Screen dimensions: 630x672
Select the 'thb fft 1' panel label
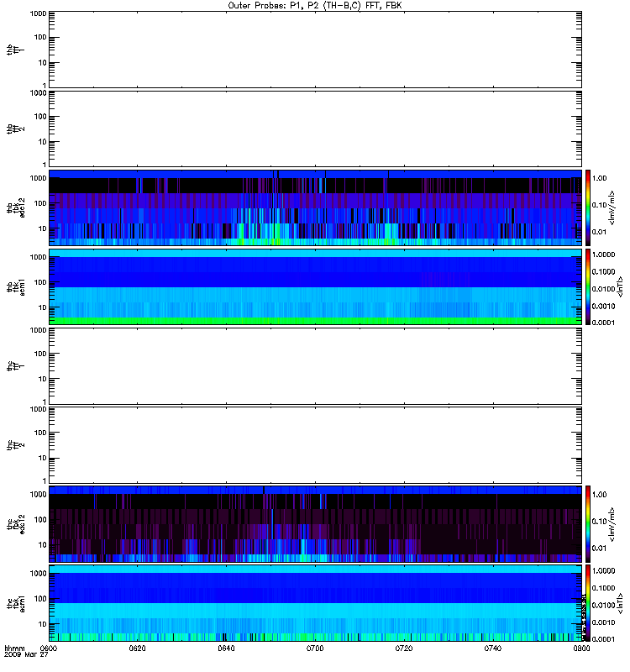coord(15,50)
